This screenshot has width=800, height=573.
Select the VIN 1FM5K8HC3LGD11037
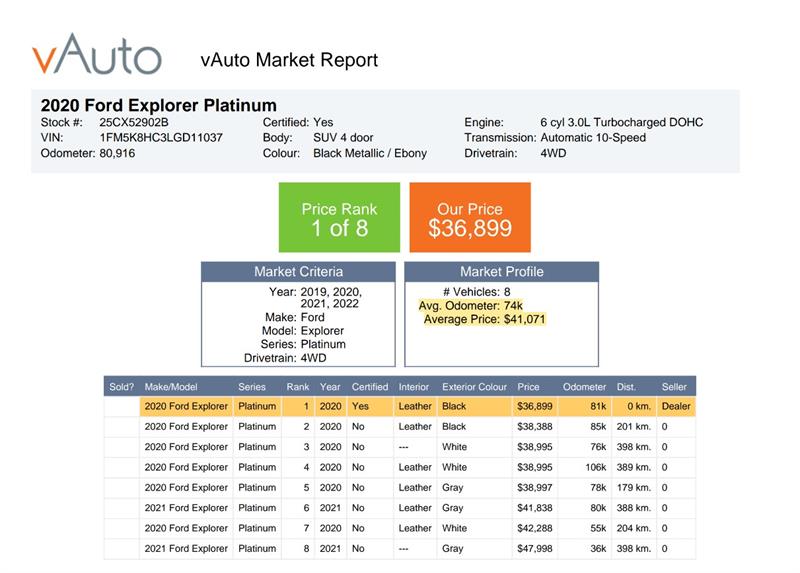[161, 138]
